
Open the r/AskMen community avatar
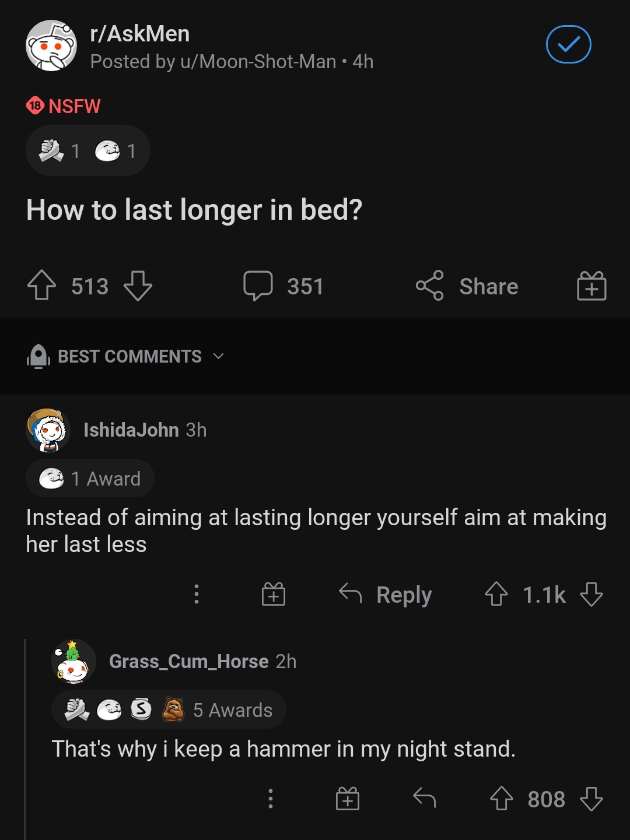coord(51,45)
